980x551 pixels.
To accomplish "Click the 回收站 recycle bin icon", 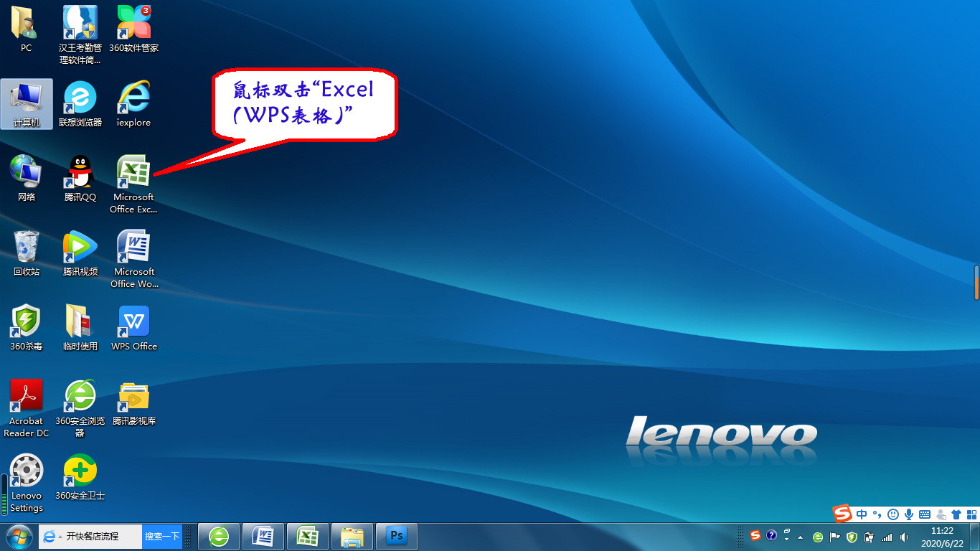I will [27, 247].
